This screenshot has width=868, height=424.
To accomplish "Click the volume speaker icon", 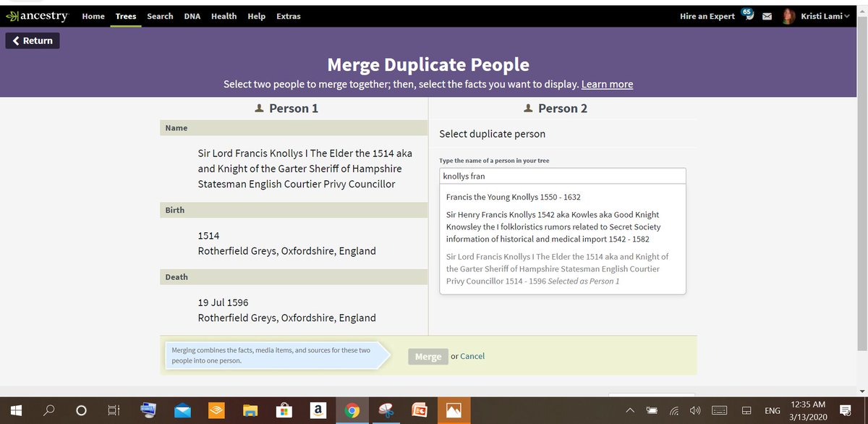I will point(695,410).
